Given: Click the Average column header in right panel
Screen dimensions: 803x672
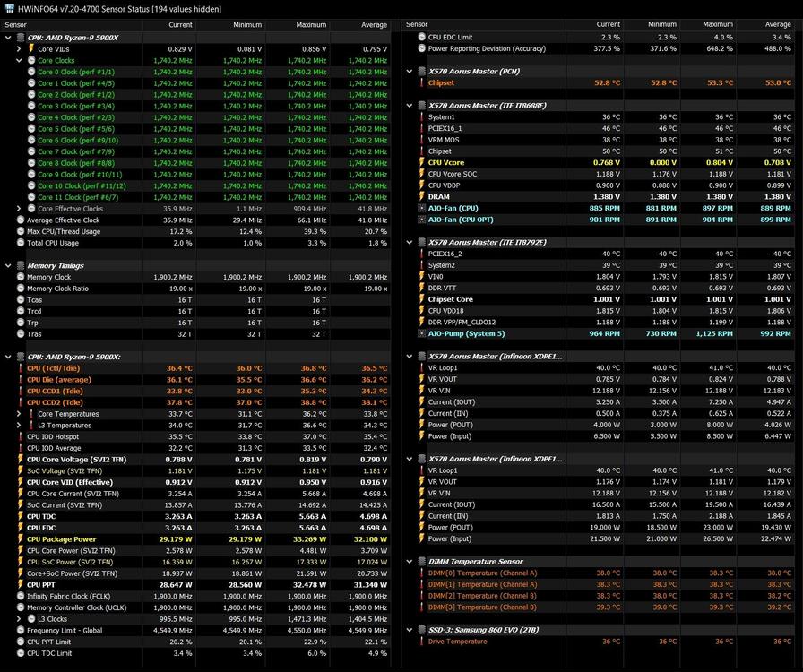Looking at the screenshot, I should [x=776, y=25].
